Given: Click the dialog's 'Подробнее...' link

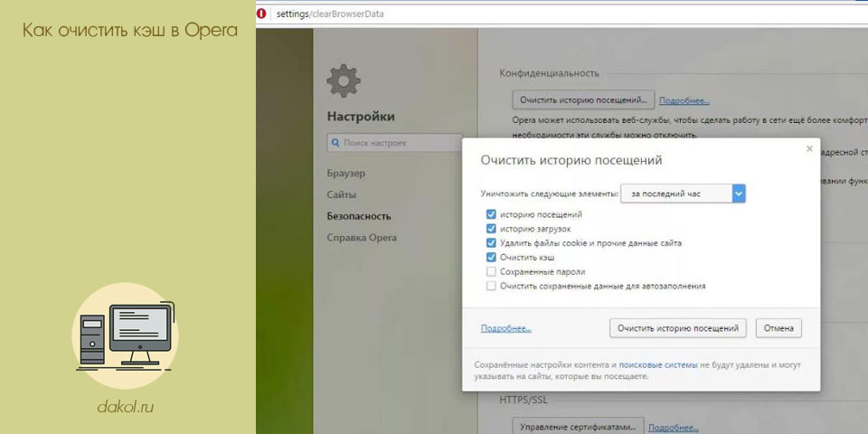Looking at the screenshot, I should 506,328.
